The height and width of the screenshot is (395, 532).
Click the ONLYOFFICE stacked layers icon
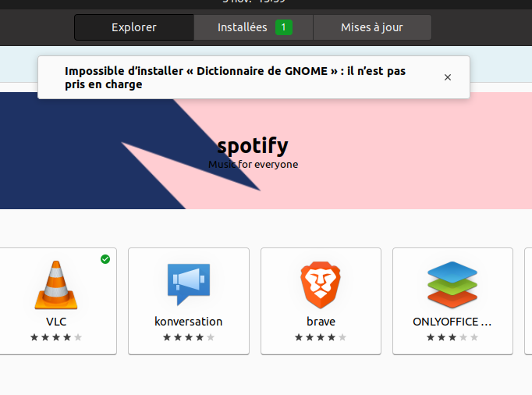452,284
